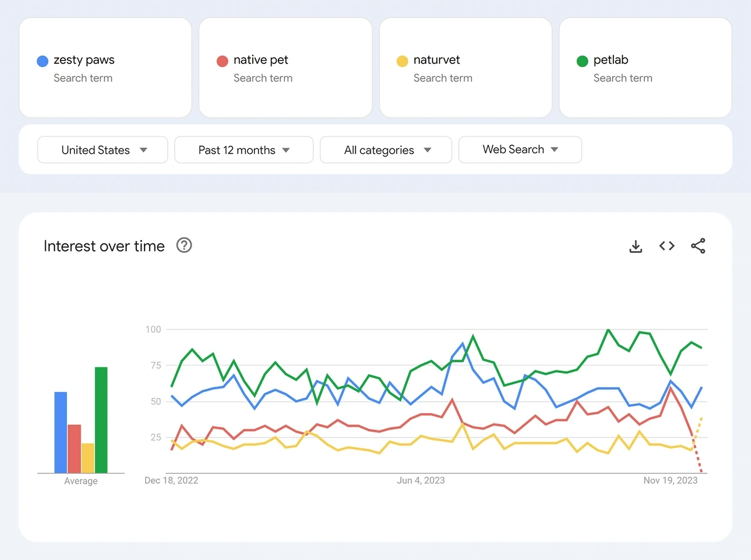Click the yellow naturvet color dot
Viewport: 751px width, 560px height.
[x=402, y=61]
